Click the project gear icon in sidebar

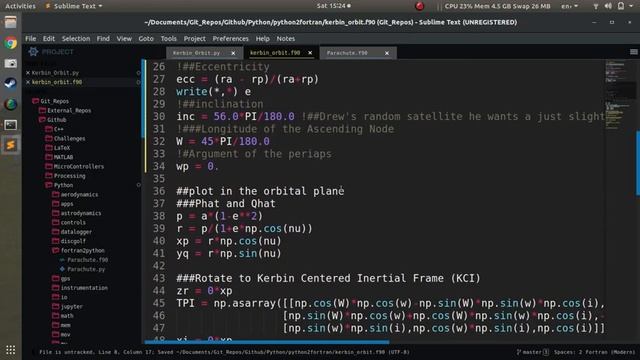point(33,52)
